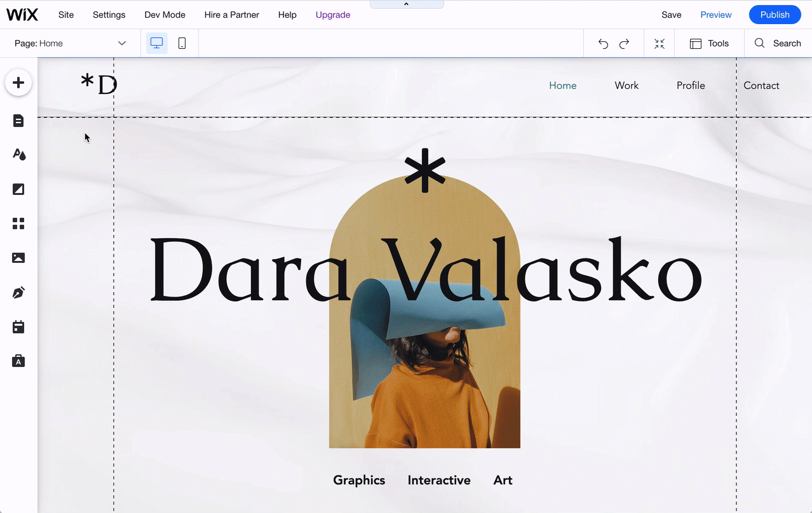Select the large asterisk shape above the image

coord(425,171)
